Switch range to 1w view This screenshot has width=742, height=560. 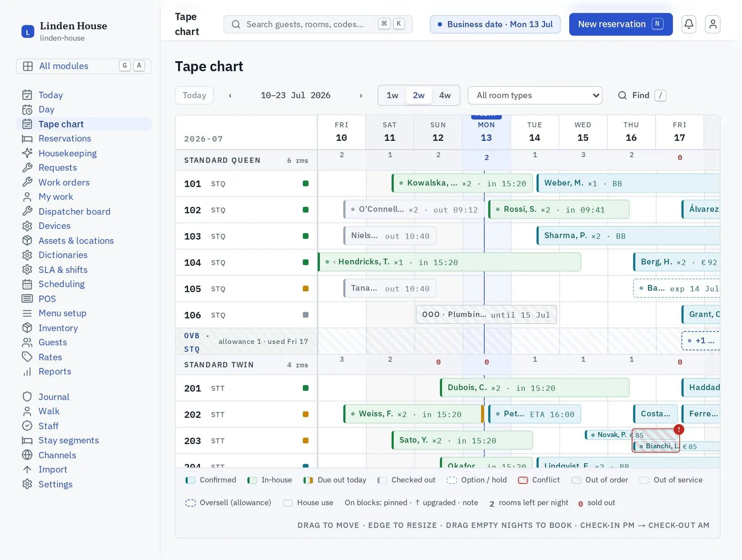(392, 95)
